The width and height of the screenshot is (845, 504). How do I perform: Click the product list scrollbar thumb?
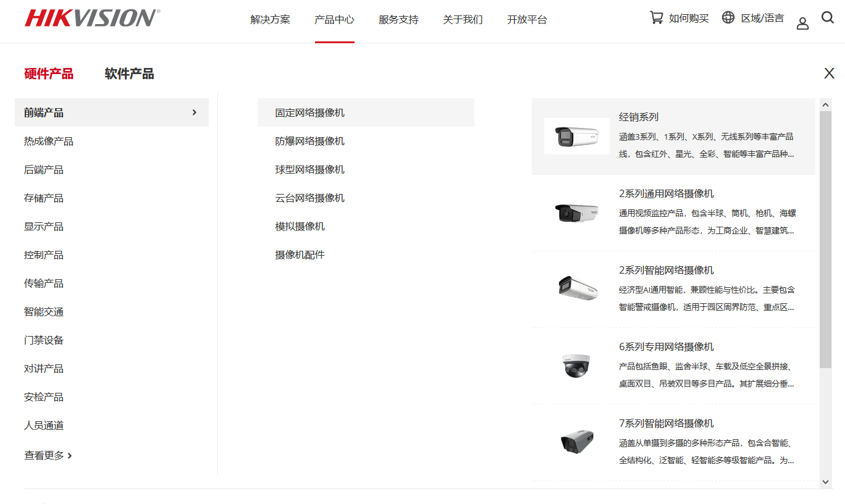pos(826,239)
